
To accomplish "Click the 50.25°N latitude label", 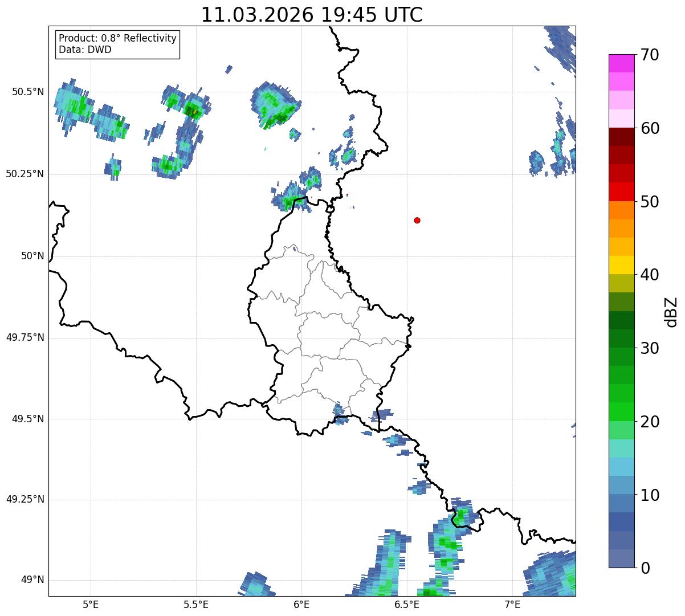I will 25,174.
